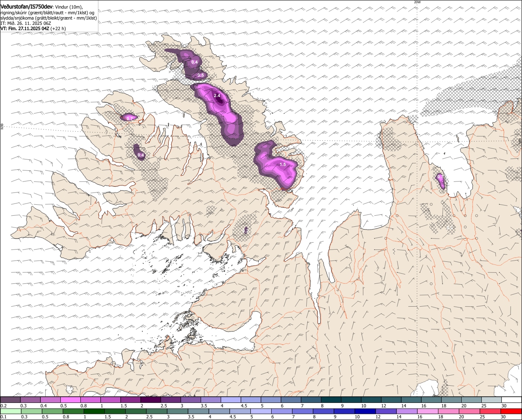
Task: Select the light pink rain swatch at 16
Action: [427, 411]
